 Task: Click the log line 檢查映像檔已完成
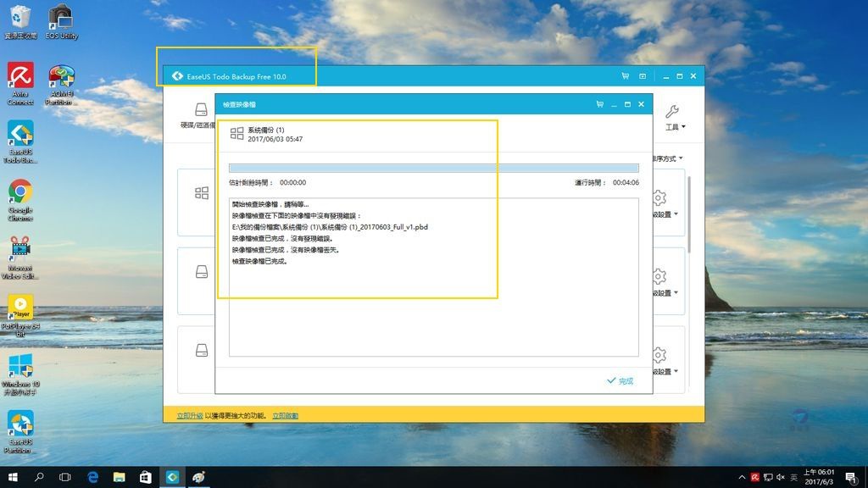[259, 261]
